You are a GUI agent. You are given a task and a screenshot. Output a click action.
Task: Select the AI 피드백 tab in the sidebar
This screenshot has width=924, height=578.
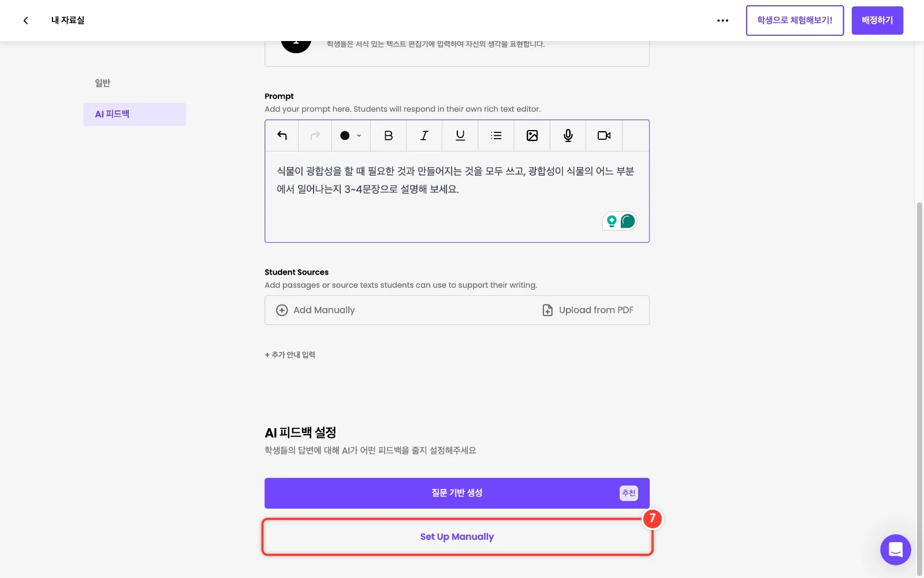[x=135, y=114]
